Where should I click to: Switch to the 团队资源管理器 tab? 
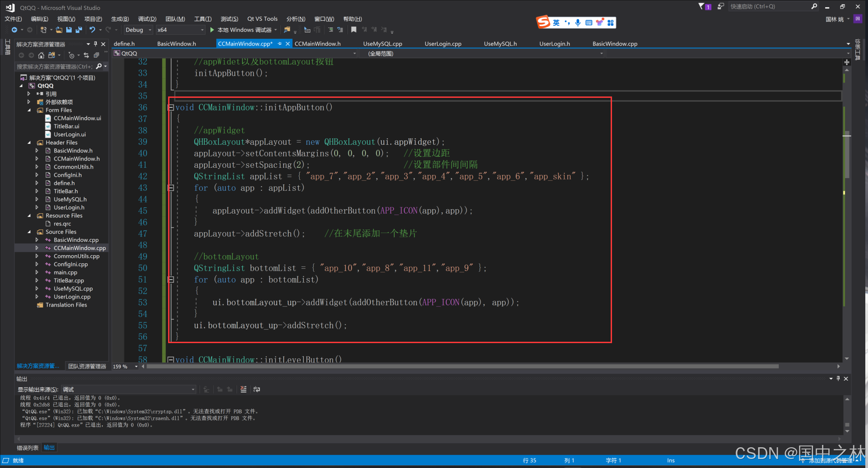coord(87,366)
